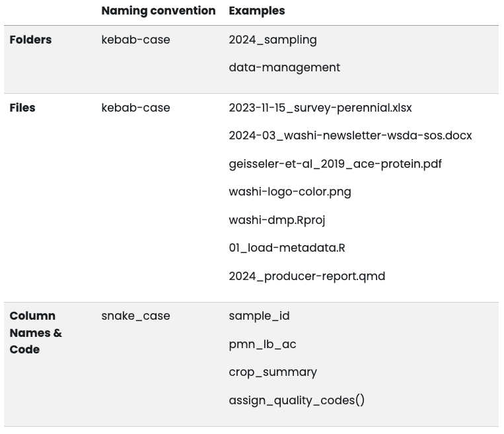Click the "Examples" column header
Image resolution: width=504 pixels, height=434 pixels.
tap(256, 11)
